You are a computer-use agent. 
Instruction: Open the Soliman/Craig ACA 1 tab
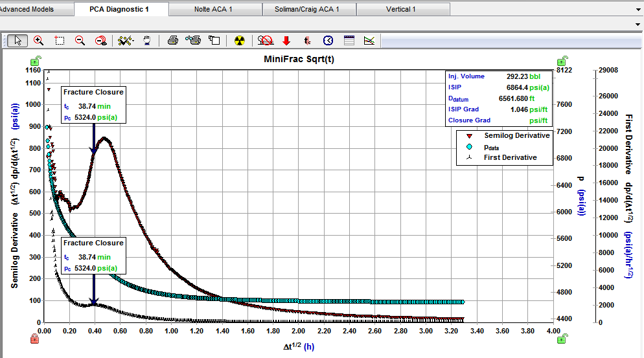coord(308,9)
